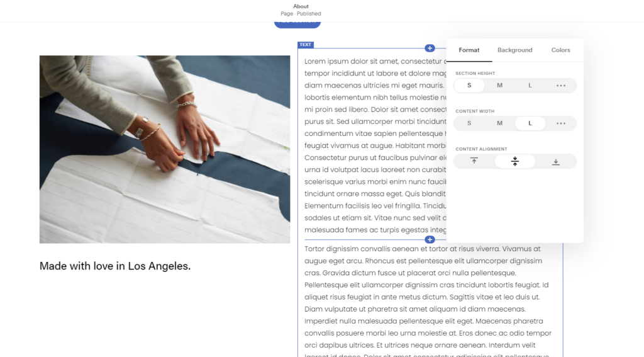Open custom content width options

coord(560,123)
